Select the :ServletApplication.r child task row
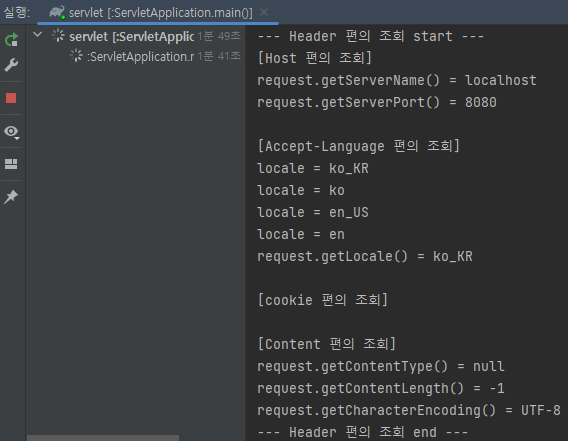 (x=136, y=56)
